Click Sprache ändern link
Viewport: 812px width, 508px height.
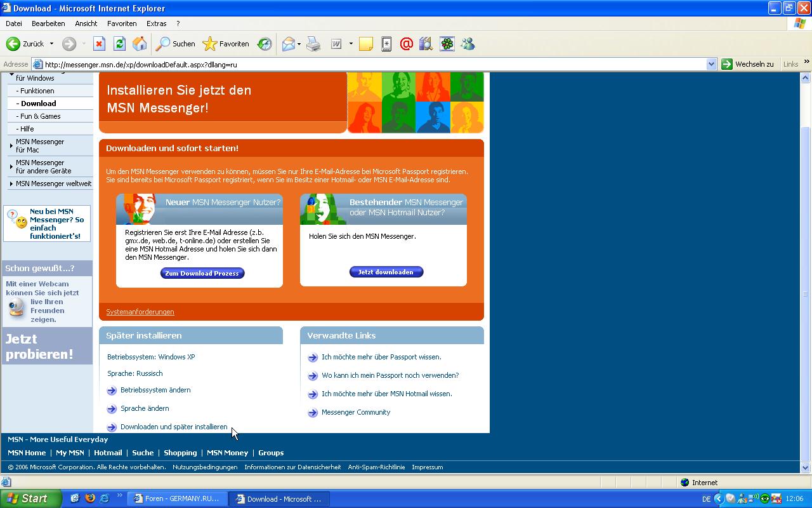[145, 408]
